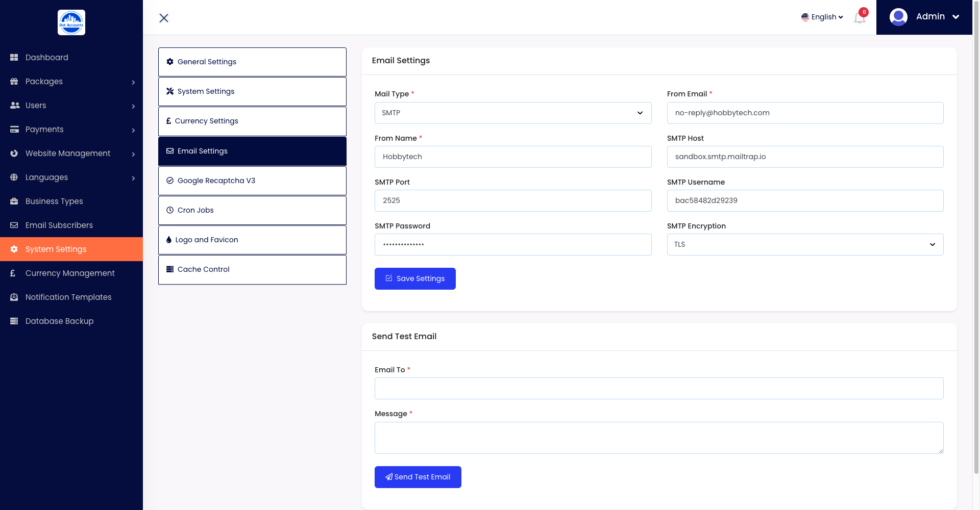Select Cache Control settings tab
The width and height of the screenshot is (980, 510).
(252, 269)
